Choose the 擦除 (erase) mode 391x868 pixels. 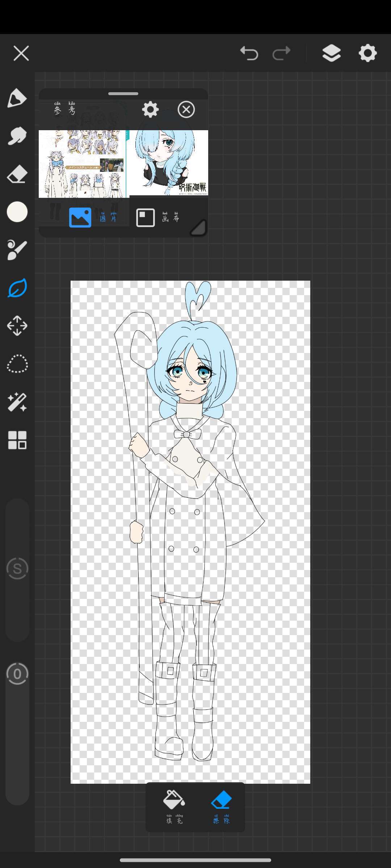pyautogui.click(x=221, y=807)
